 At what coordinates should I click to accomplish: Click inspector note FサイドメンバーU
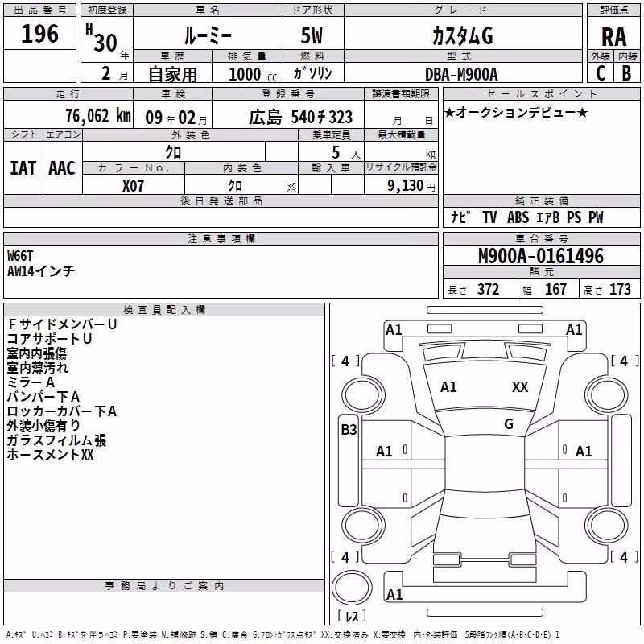(x=62, y=324)
